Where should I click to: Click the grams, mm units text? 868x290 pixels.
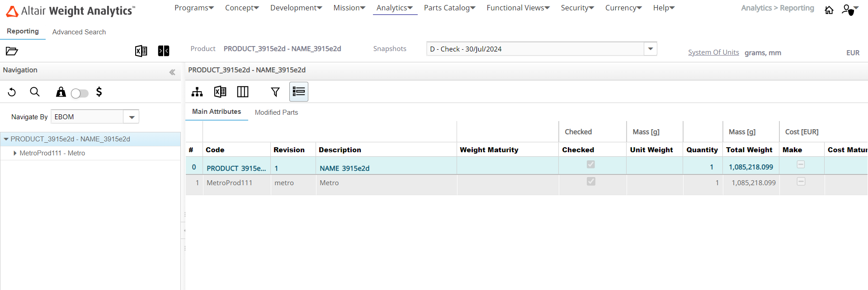point(763,53)
